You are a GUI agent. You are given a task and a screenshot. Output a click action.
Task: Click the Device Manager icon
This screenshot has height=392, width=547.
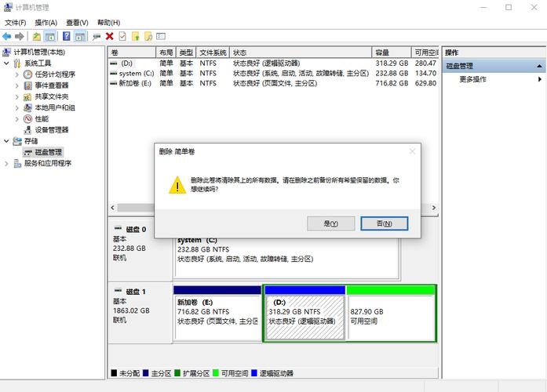[x=27, y=130]
